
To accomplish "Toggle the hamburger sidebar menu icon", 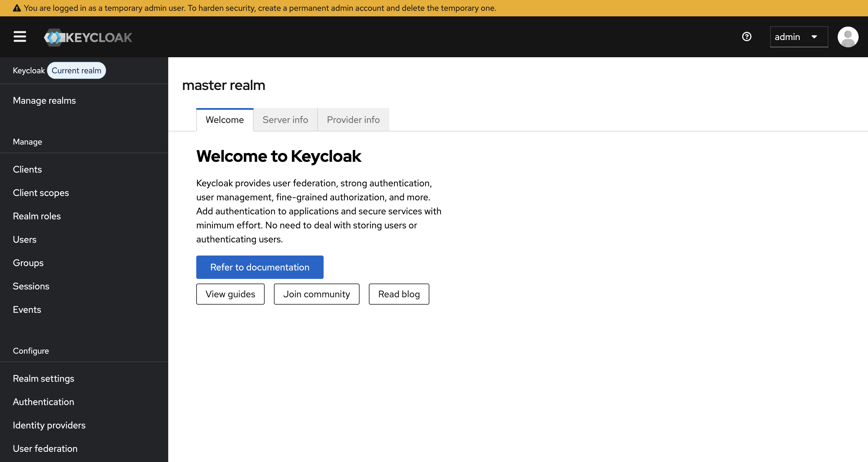I will (x=20, y=37).
